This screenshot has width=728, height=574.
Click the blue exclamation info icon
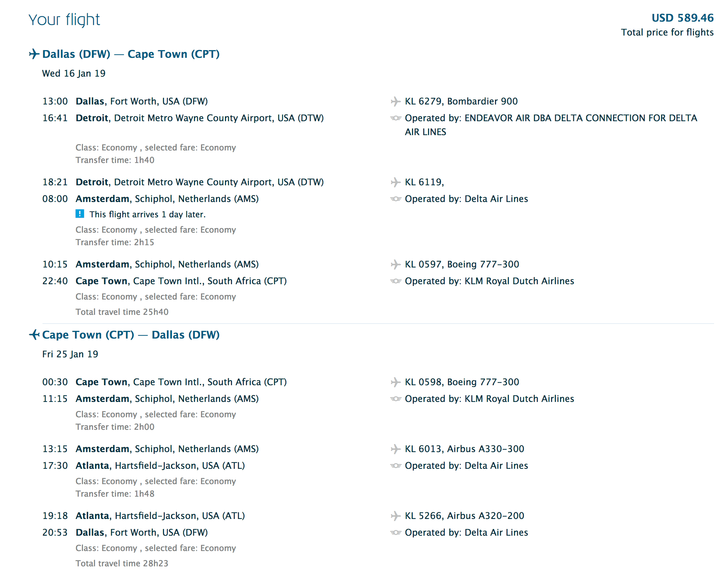80,214
